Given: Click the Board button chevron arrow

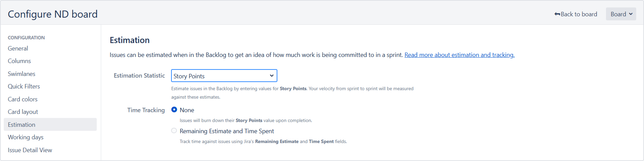Looking at the screenshot, I should click(631, 14).
